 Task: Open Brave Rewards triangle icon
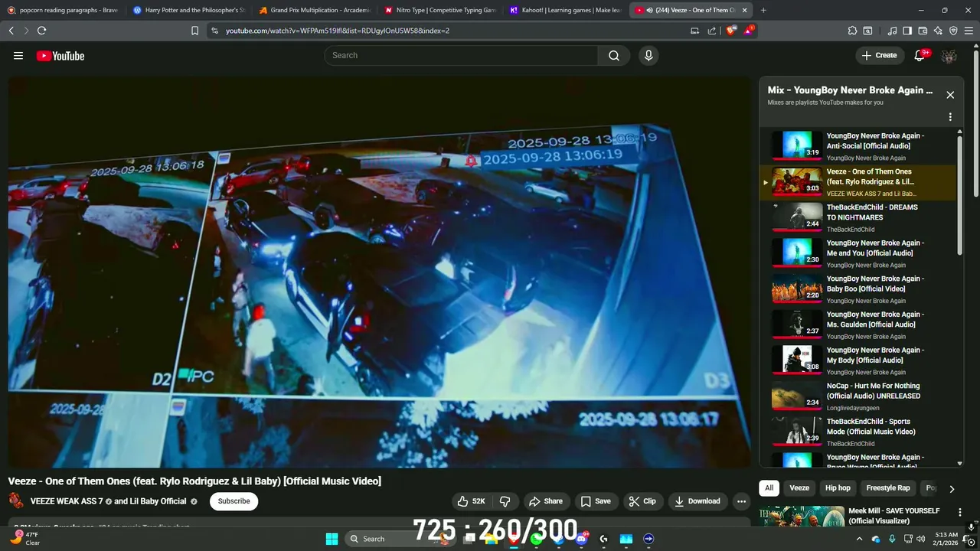pos(750,31)
